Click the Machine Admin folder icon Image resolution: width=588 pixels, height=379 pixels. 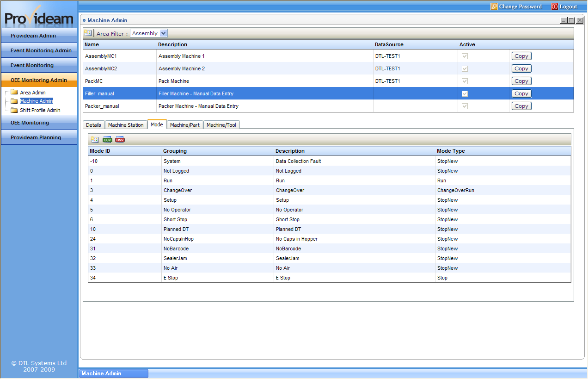coord(14,101)
